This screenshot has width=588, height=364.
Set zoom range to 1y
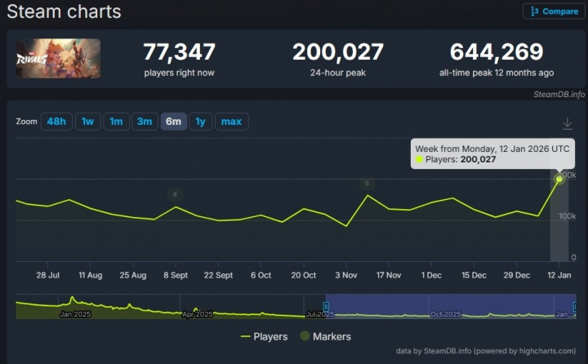coord(200,122)
